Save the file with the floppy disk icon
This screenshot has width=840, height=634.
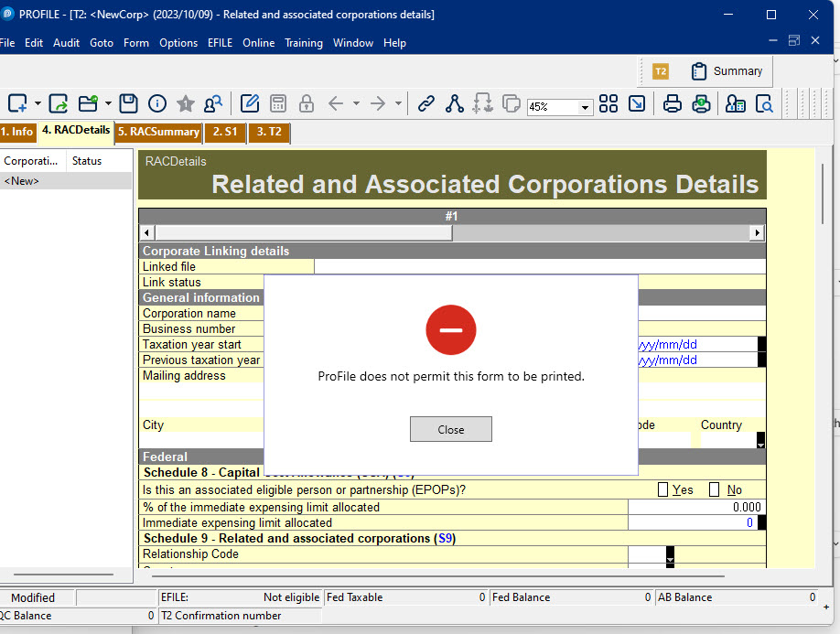(x=129, y=103)
